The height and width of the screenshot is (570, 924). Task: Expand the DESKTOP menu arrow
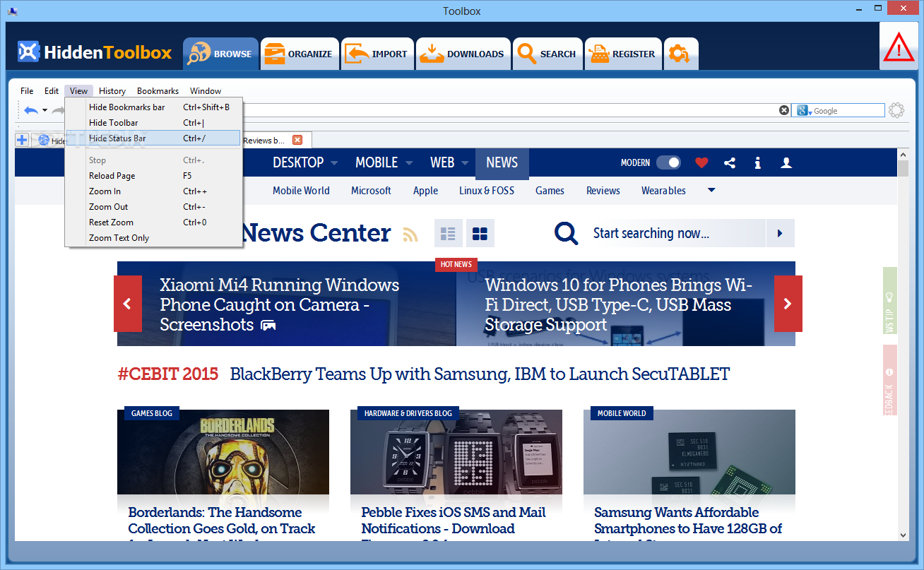point(334,163)
